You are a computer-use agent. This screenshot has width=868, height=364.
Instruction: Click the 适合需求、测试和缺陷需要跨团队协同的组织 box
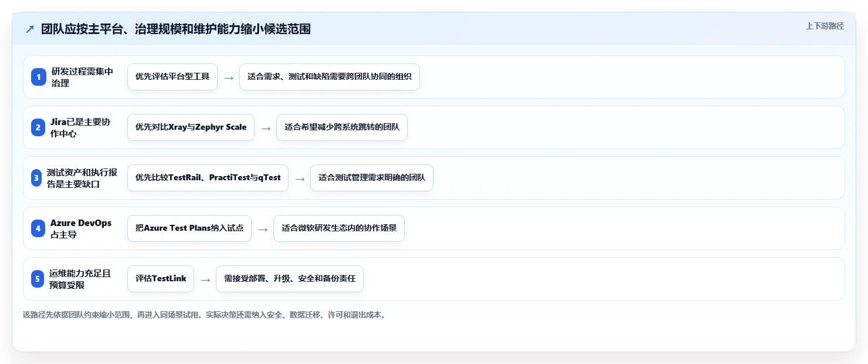pos(330,77)
